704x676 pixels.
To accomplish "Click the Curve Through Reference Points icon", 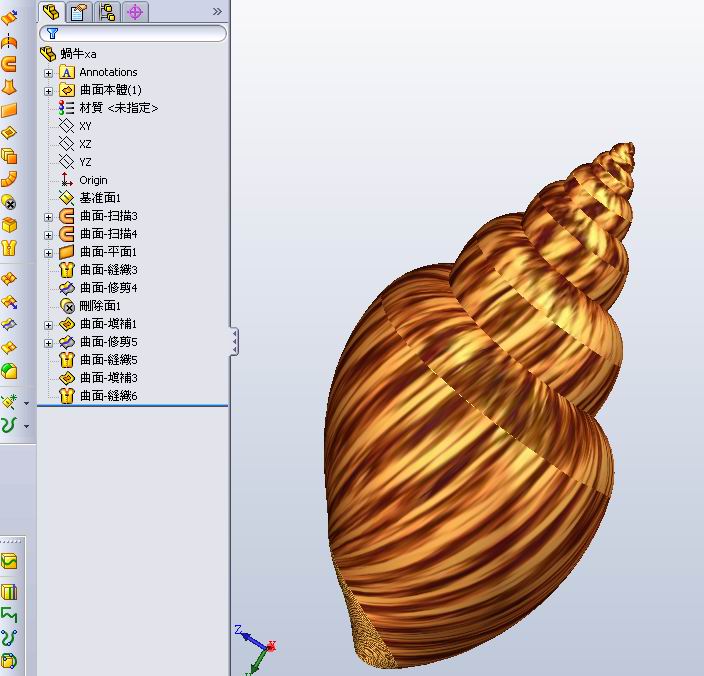I will click(9, 661).
